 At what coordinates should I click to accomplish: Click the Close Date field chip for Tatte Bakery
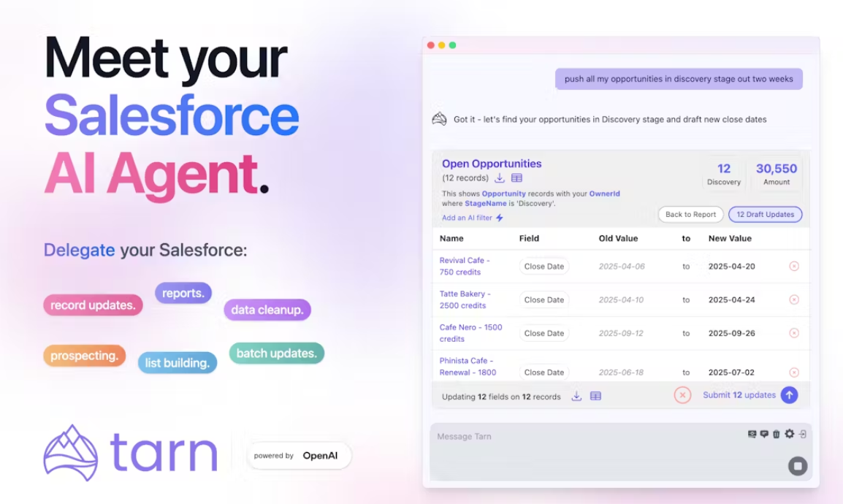tap(544, 299)
